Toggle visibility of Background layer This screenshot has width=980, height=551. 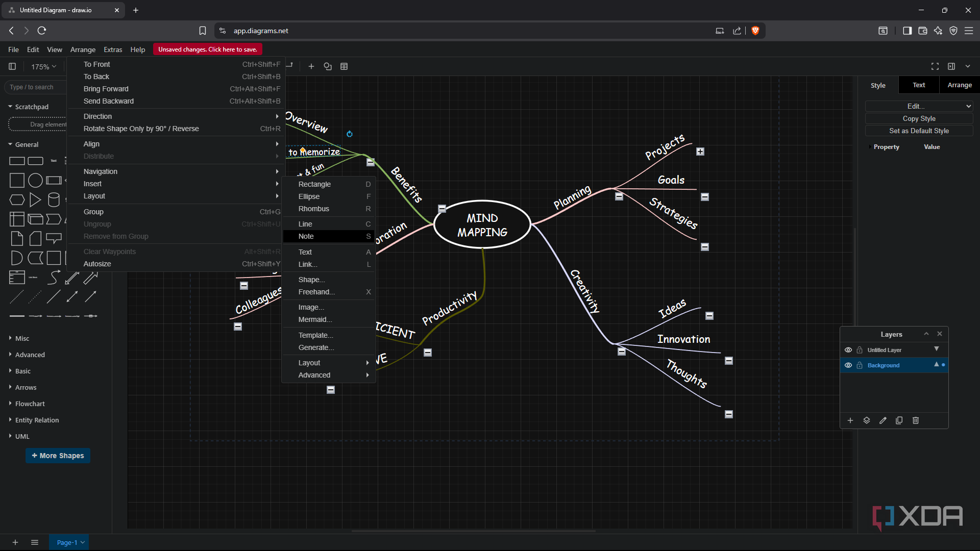848,365
